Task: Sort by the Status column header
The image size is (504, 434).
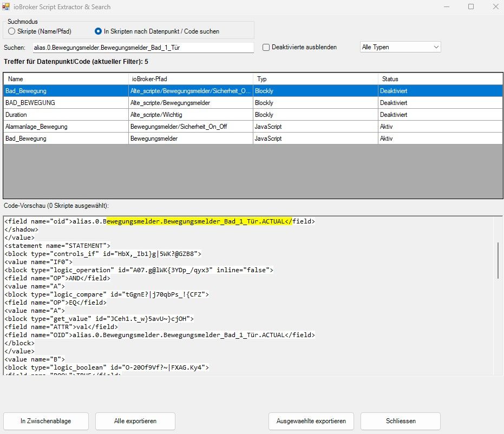Action: 440,78
